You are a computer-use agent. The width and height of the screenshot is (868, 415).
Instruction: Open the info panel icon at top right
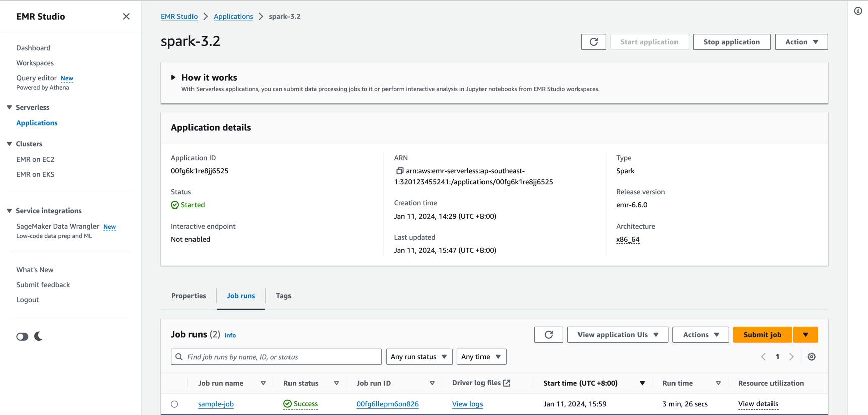click(858, 11)
